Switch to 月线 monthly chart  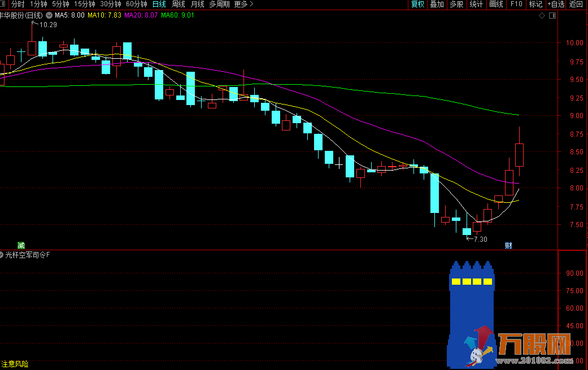(x=198, y=4)
